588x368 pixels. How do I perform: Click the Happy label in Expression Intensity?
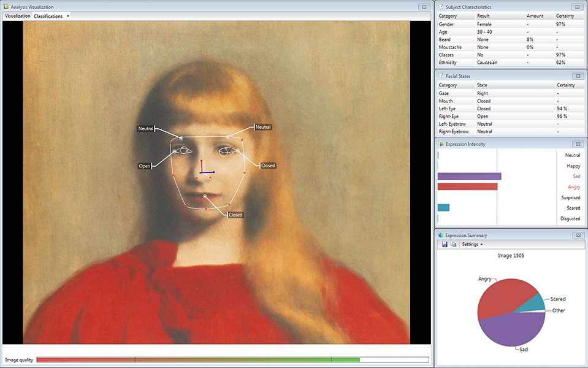point(573,166)
